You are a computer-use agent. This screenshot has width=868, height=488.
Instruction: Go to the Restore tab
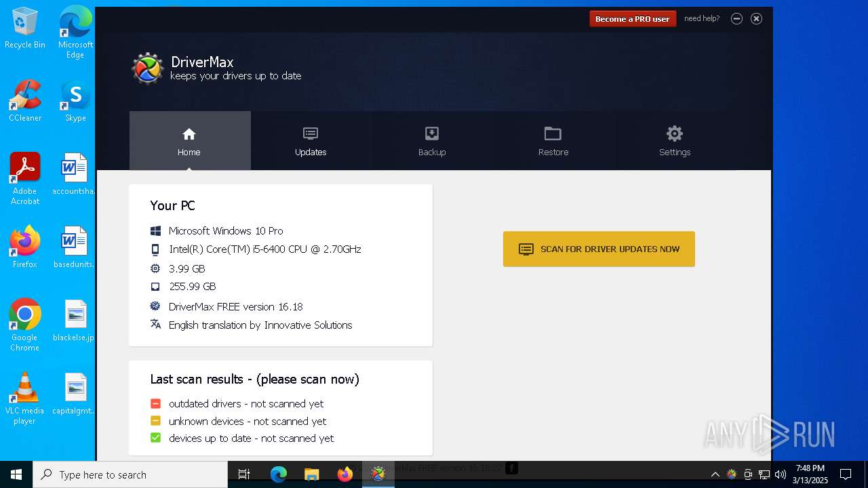[553, 141]
